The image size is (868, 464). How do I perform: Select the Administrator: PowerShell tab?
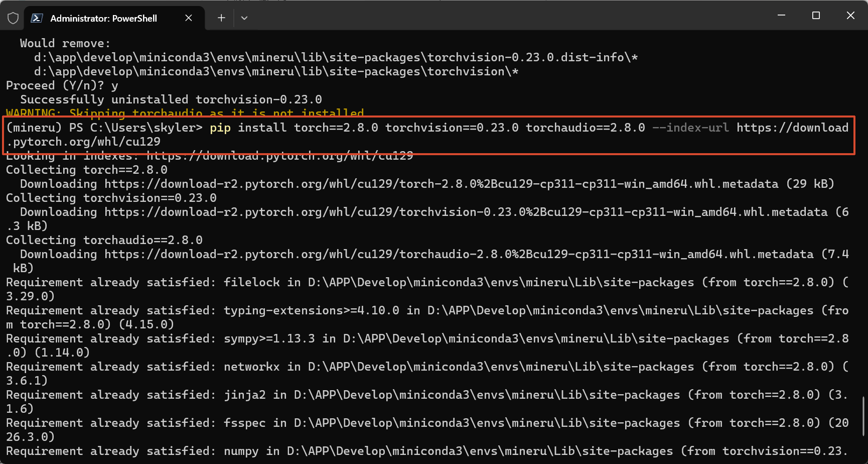pyautogui.click(x=104, y=18)
